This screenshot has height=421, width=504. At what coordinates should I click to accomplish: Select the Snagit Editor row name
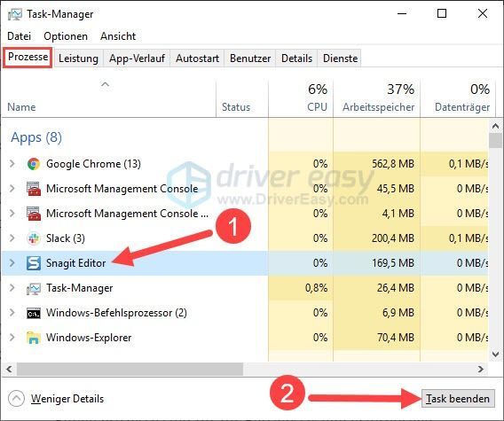(75, 263)
